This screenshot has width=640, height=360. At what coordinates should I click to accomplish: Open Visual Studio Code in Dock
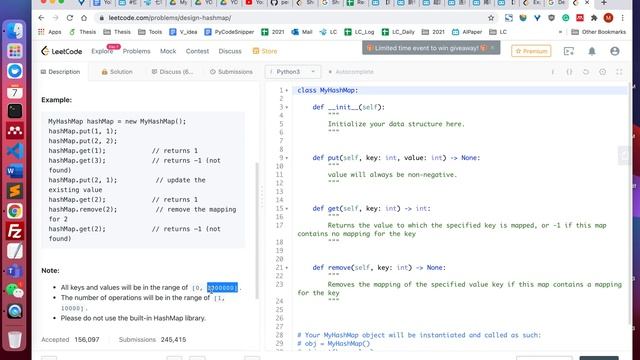click(15, 151)
